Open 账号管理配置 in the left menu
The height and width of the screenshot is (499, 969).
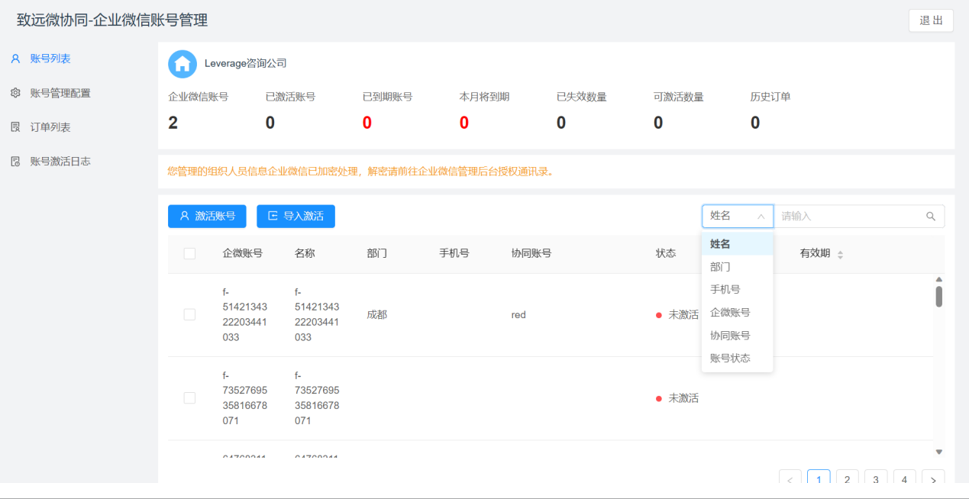60,93
